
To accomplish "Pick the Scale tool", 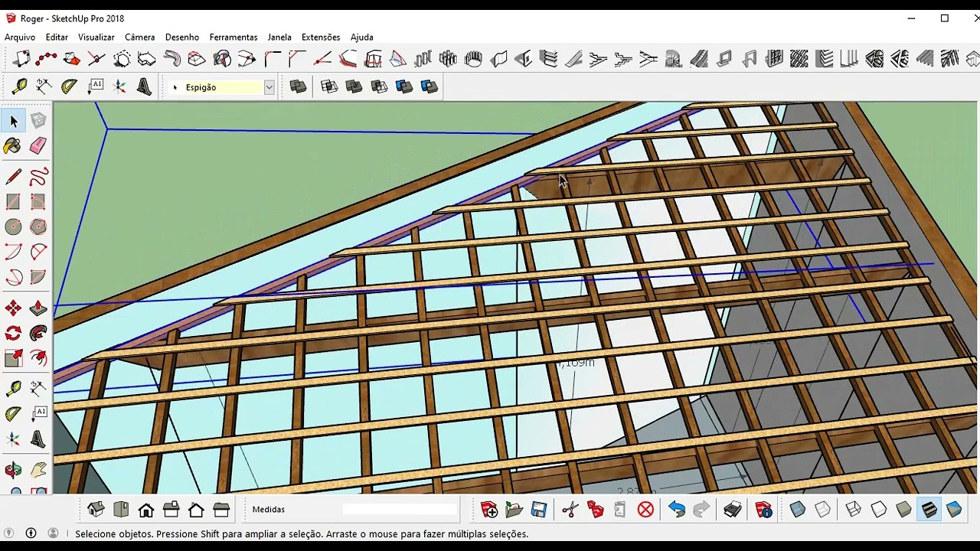I will 13,358.
